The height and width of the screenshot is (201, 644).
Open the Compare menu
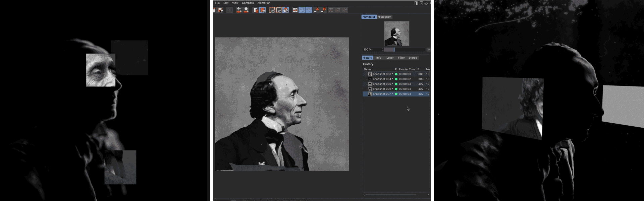pos(248,3)
